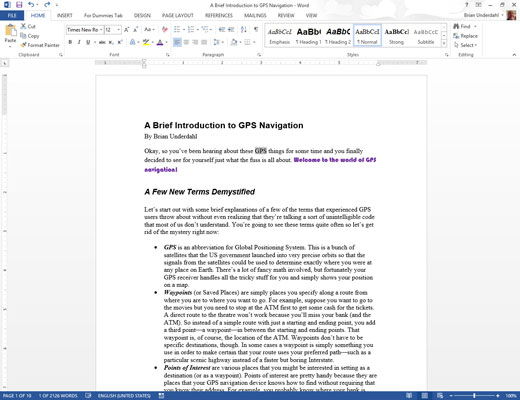
Task: Apply the Subtitle style
Action: pos(426,35)
